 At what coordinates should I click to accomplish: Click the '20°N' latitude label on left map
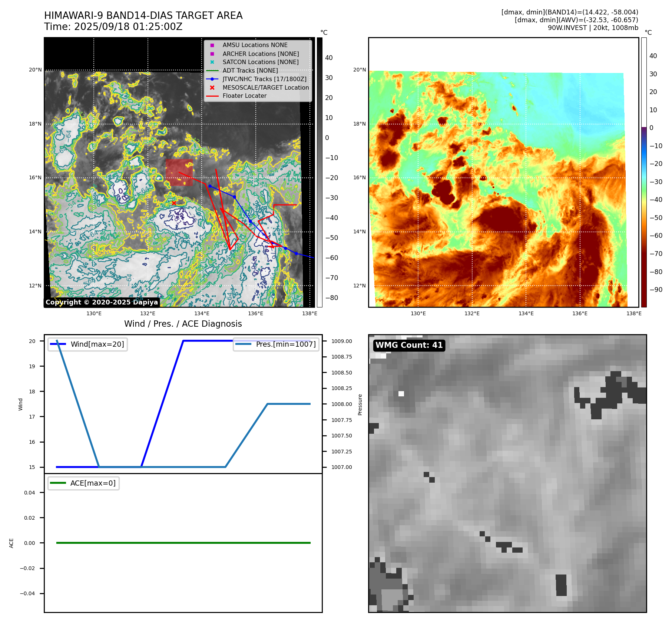coord(35,70)
